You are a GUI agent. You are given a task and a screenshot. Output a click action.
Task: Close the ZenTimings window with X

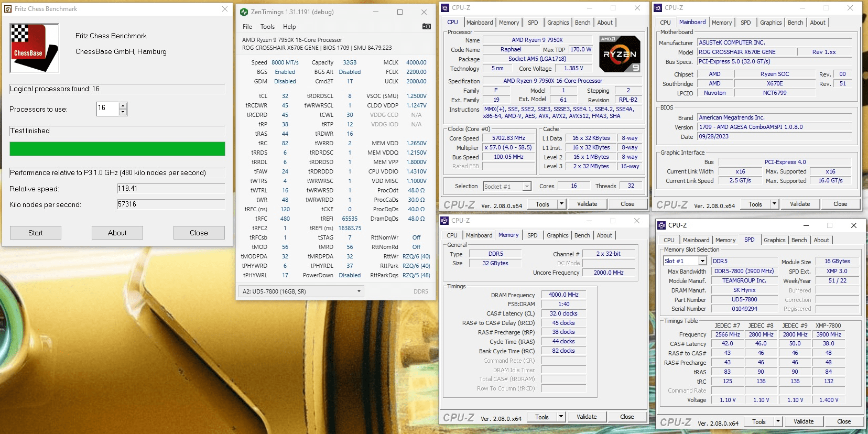tap(424, 12)
